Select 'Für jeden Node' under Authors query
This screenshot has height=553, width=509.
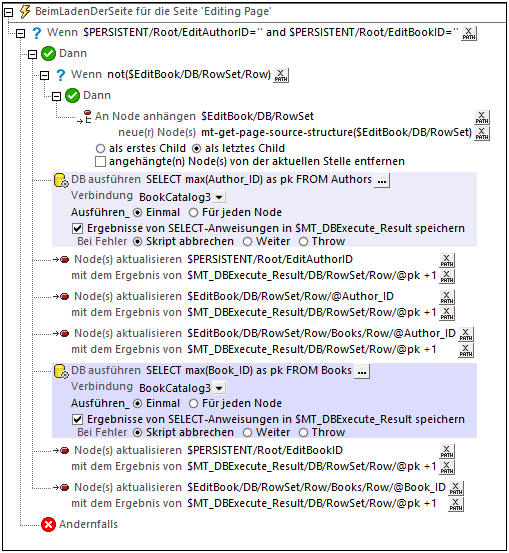click(193, 213)
